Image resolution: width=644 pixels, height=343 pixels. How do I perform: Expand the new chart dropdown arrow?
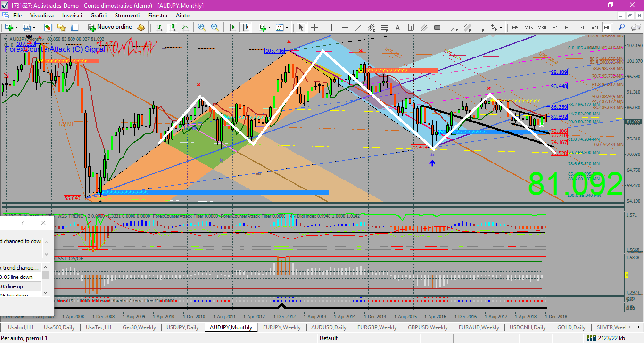click(x=16, y=27)
